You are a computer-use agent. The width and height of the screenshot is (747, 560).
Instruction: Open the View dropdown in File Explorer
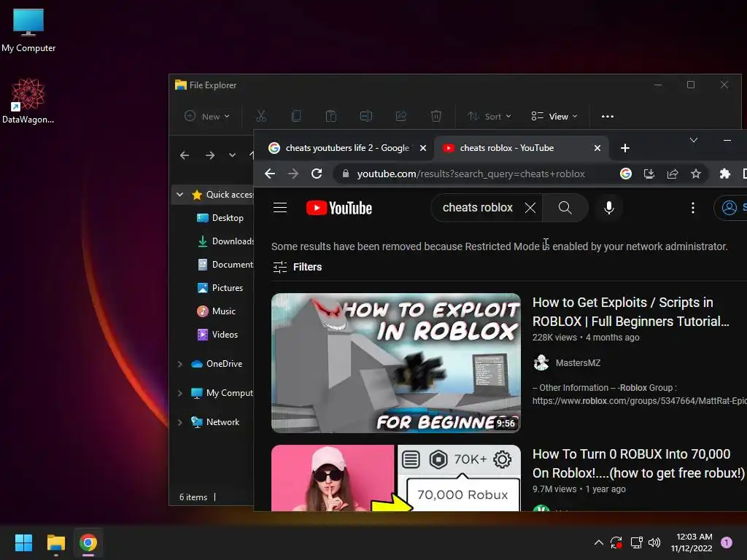click(x=554, y=116)
